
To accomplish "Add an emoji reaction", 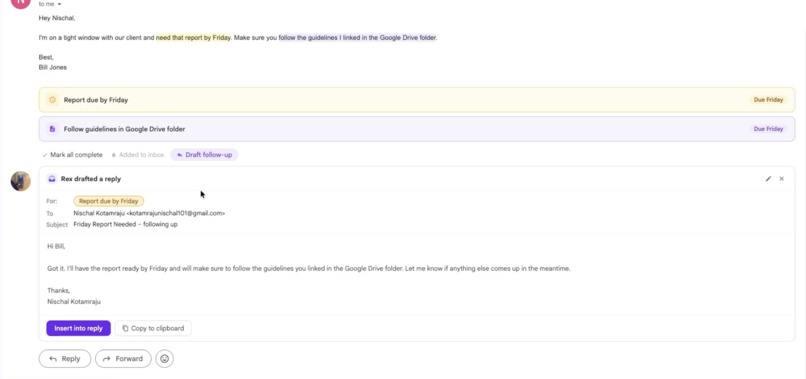I will [x=164, y=359].
